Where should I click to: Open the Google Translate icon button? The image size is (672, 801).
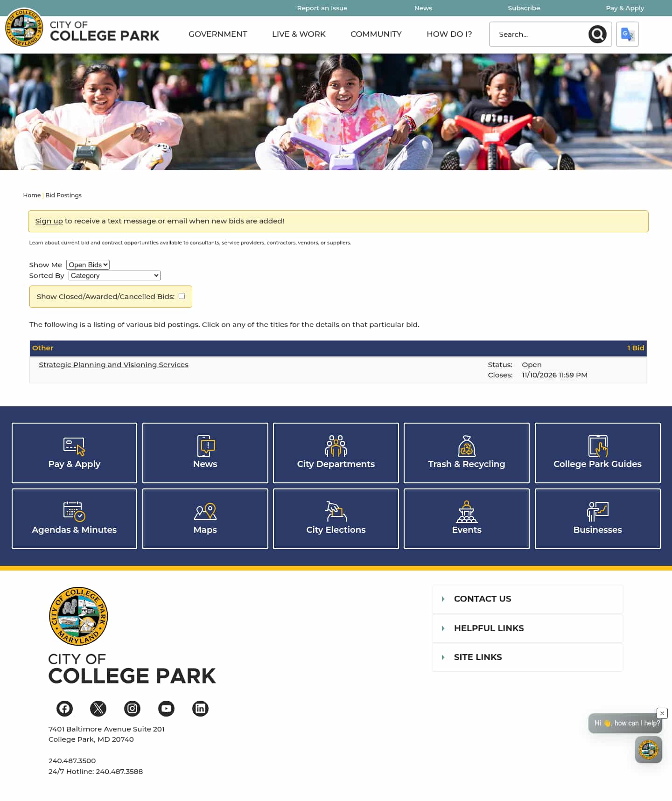click(x=627, y=34)
